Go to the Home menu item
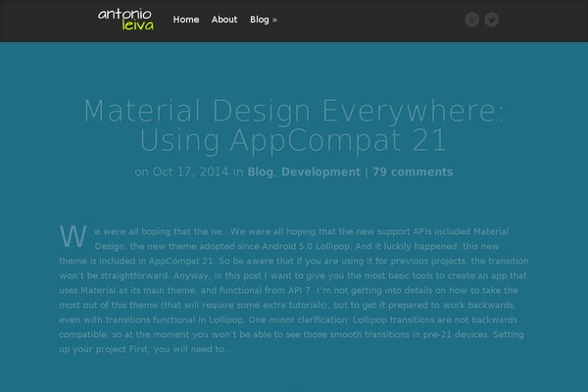The width and height of the screenshot is (588, 392). point(186,20)
